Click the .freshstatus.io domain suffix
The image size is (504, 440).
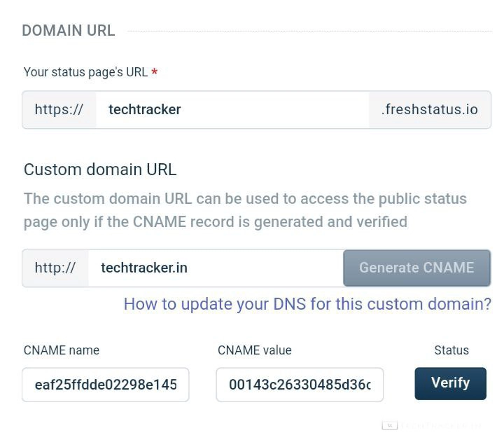pos(429,110)
